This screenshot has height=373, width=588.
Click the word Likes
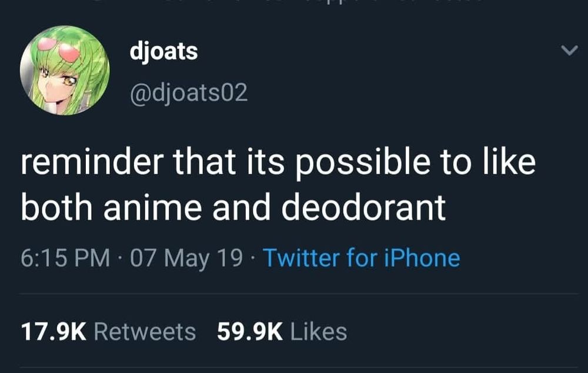pyautogui.click(x=319, y=332)
